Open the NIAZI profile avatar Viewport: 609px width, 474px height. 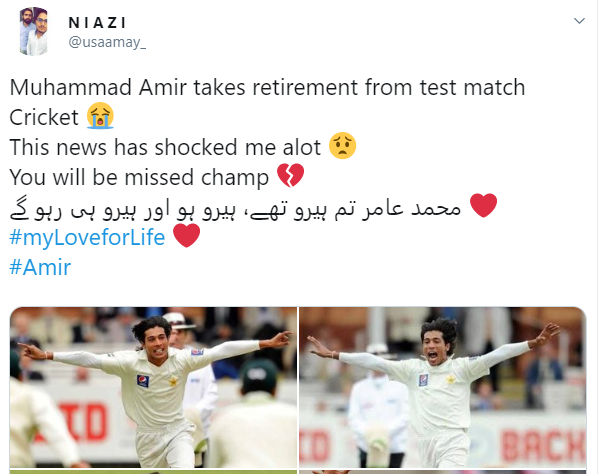[34, 31]
